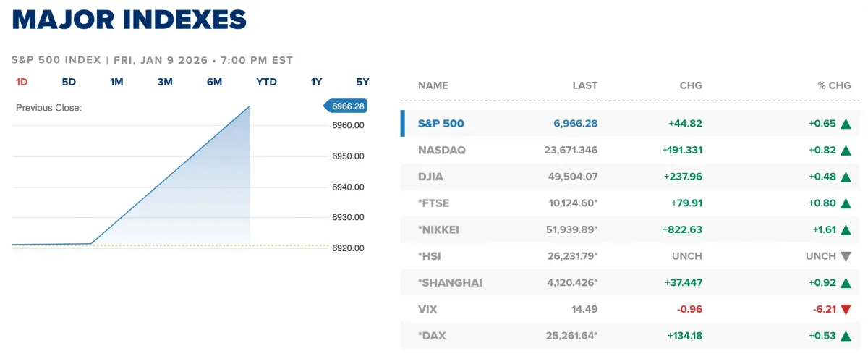Click the % CHG column header
The height and width of the screenshot is (359, 868).
(834, 85)
